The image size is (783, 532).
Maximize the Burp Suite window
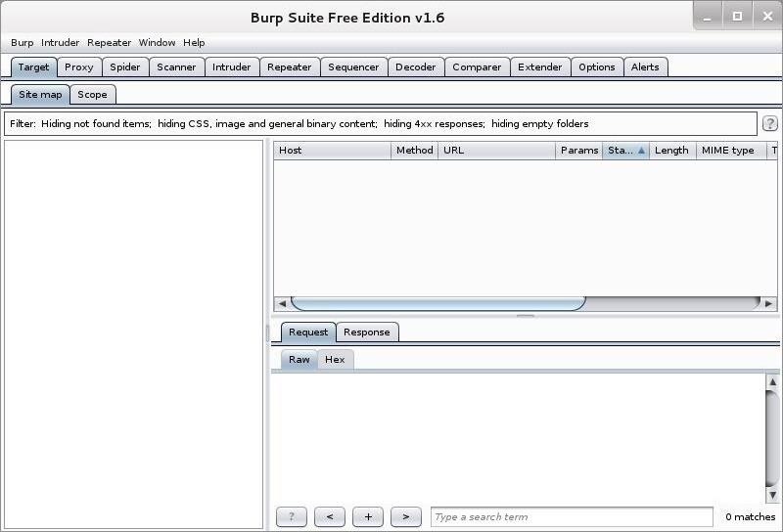[x=737, y=17]
